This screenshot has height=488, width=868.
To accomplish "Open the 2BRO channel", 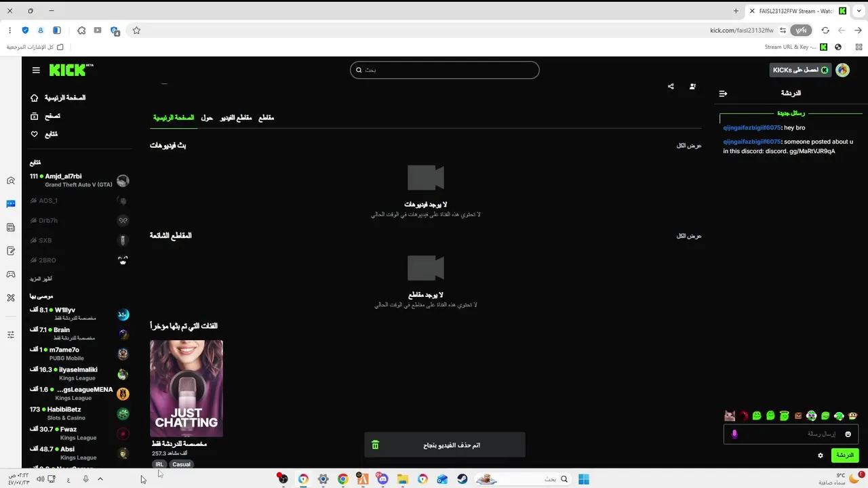I will point(79,260).
